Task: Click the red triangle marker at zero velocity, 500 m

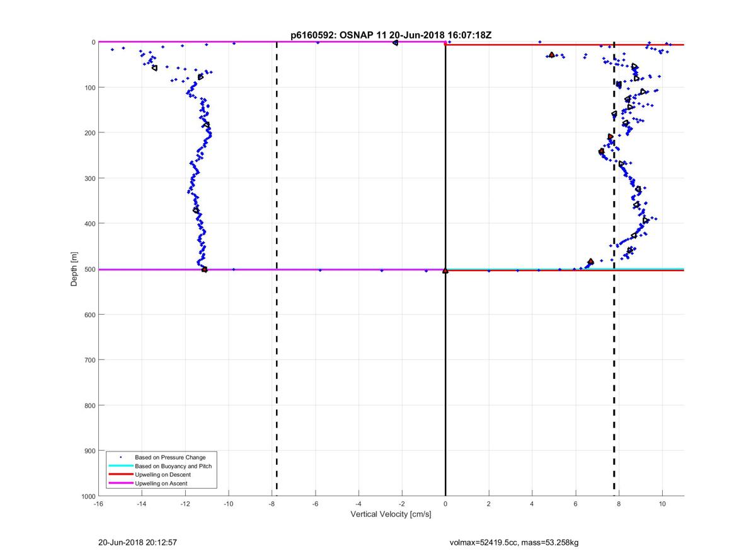Action: (x=445, y=270)
